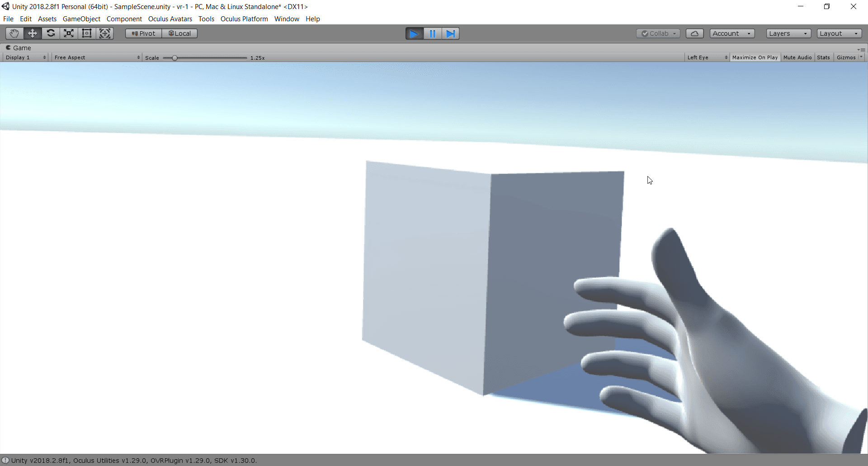The image size is (868, 466).
Task: Toggle Local handle rotation
Action: coord(179,33)
